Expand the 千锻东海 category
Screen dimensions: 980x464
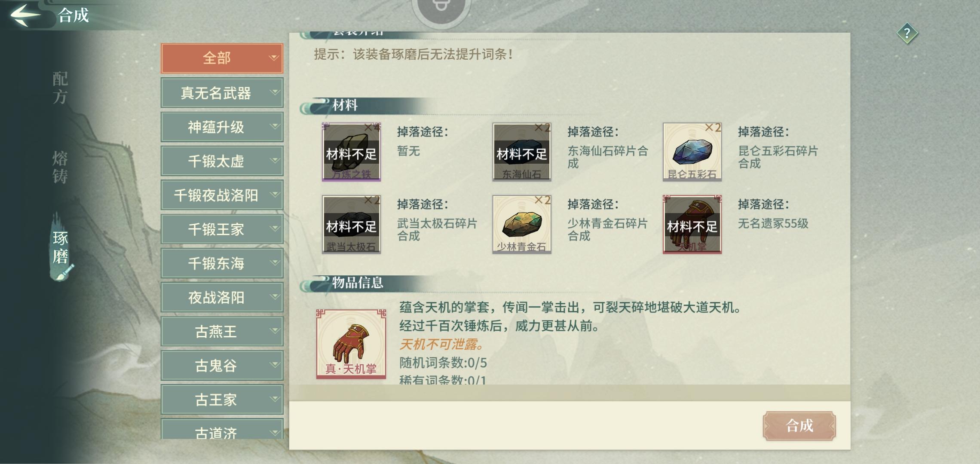[x=222, y=263]
